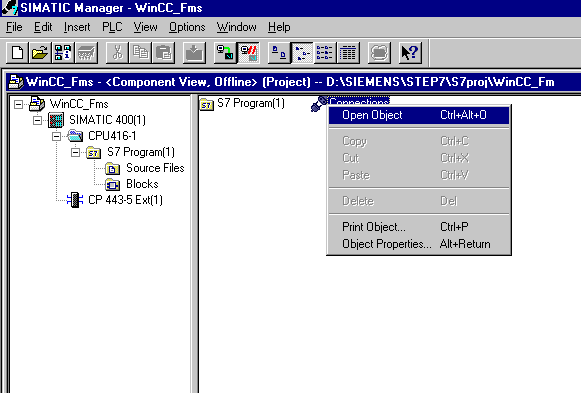Click the S7 Memory Card toolbar icon
This screenshot has width=581, height=393.
[86, 53]
